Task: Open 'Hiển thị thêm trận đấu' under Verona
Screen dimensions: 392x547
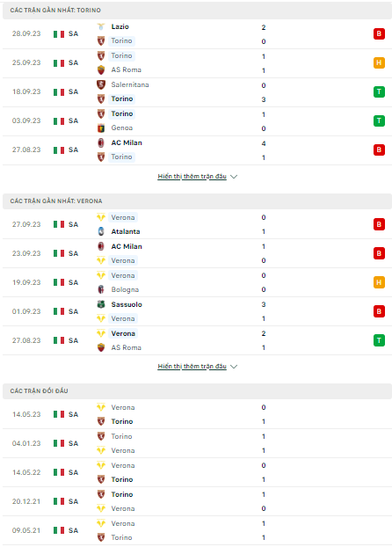Action: pyautogui.click(x=192, y=367)
